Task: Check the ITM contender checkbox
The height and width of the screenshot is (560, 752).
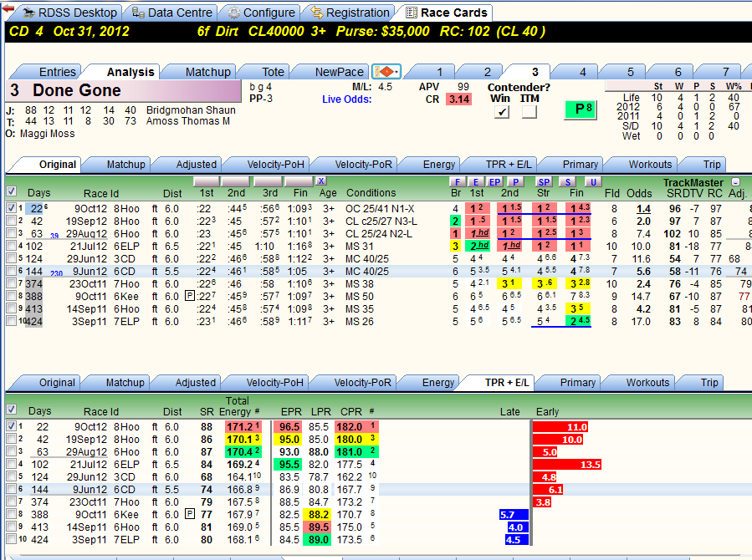Action: [529, 112]
